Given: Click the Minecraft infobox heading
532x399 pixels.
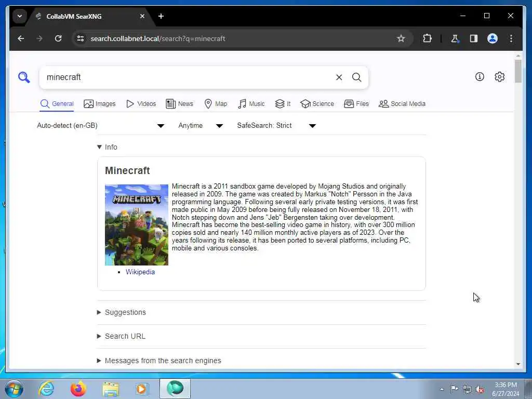Looking at the screenshot, I should pyautogui.click(x=127, y=170).
